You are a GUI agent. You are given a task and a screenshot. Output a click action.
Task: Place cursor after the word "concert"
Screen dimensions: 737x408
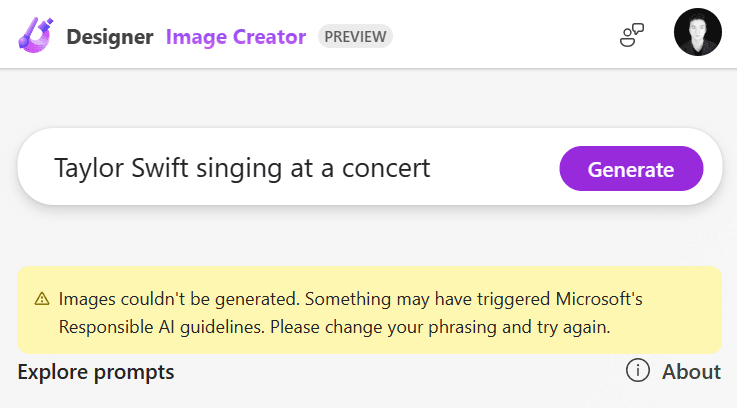[x=432, y=168]
